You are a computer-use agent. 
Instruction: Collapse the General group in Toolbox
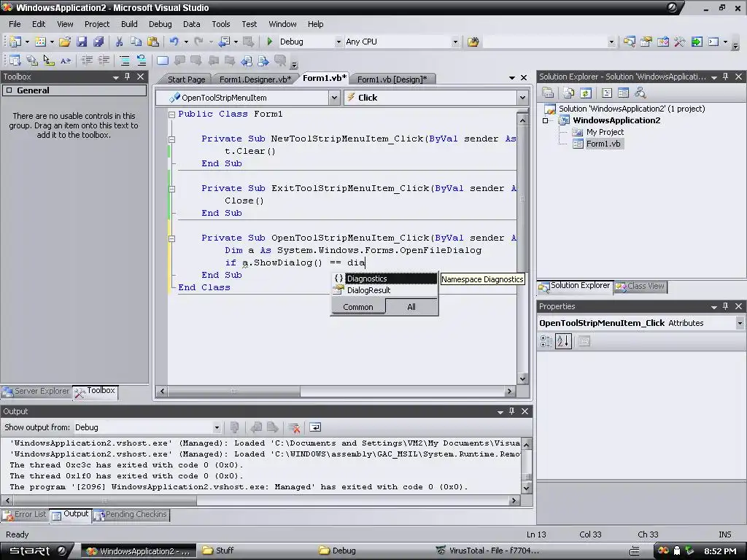(x=9, y=90)
